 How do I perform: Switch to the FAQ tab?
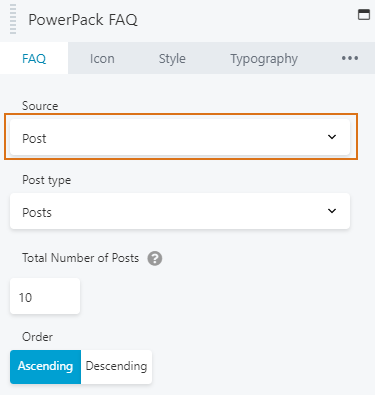[x=34, y=58]
